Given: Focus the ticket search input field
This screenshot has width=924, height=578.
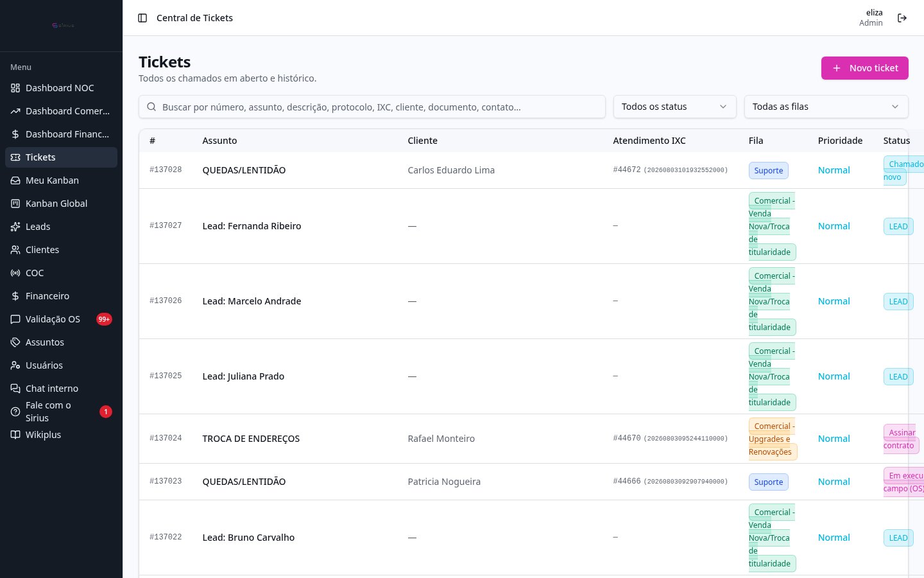Looking at the screenshot, I should point(372,107).
